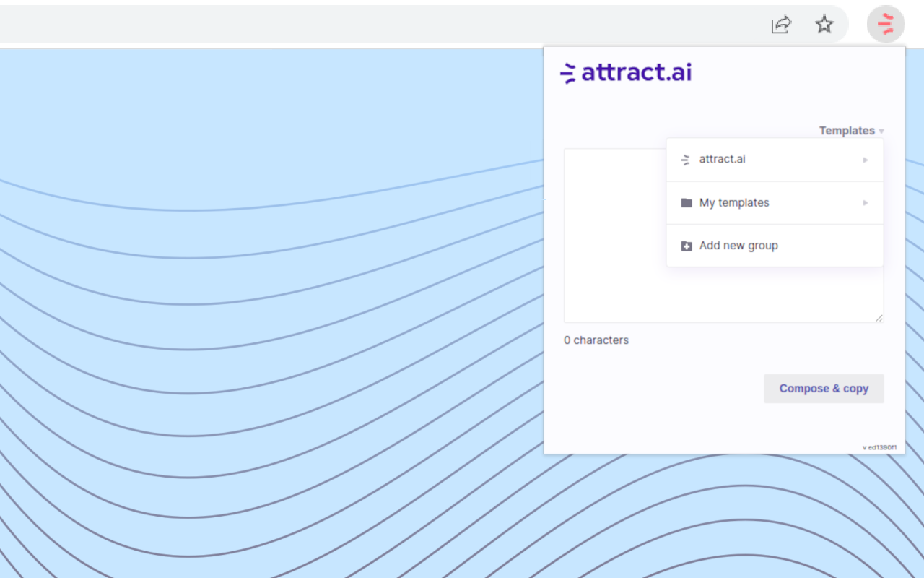The height and width of the screenshot is (578, 924).
Task: Select the attract.ai waves icon in the menu
Action: [684, 159]
